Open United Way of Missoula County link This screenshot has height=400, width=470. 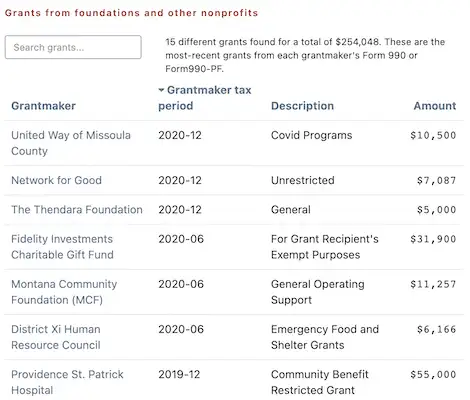(x=71, y=143)
